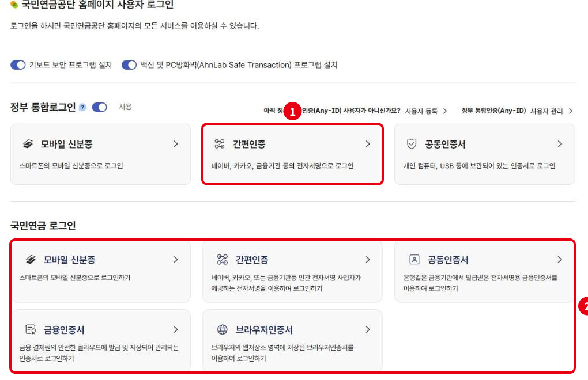588x380 pixels.
Task: Click the mobile ID icon in 국민연금 로그인
Action: point(31,260)
